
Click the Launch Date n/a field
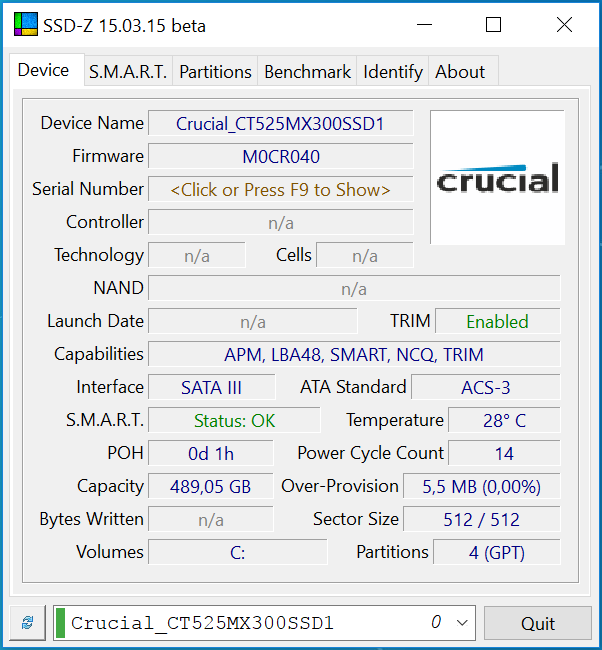point(253,321)
